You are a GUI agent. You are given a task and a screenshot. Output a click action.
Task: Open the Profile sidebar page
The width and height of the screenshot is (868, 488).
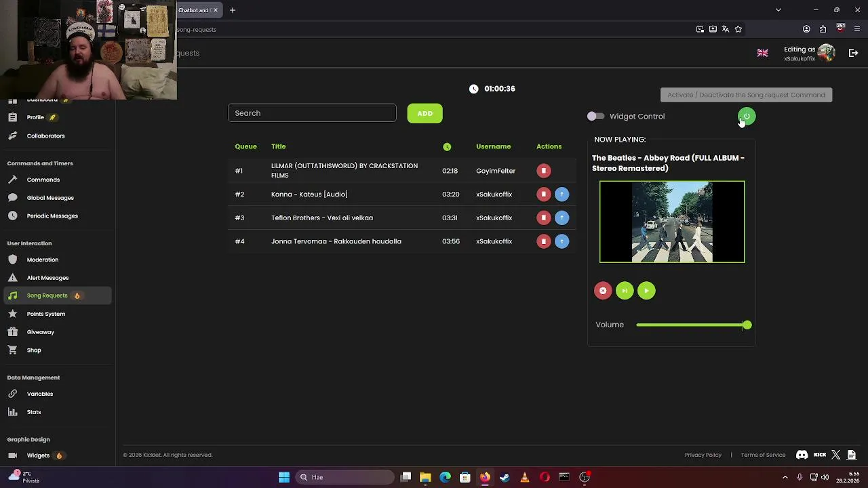[35, 117]
